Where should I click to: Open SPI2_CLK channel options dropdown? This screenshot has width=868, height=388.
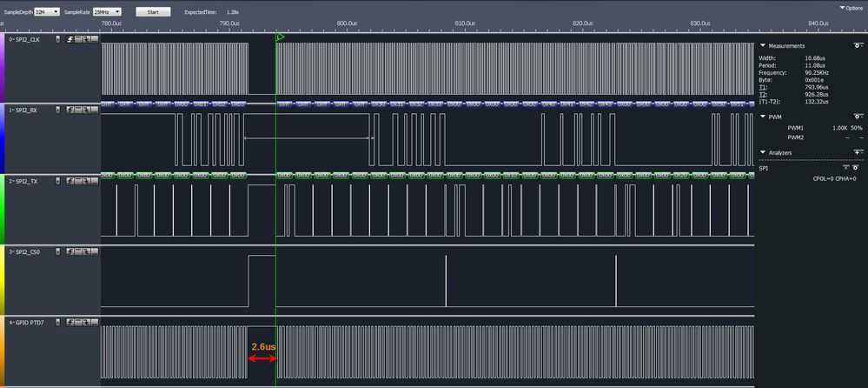pos(58,39)
